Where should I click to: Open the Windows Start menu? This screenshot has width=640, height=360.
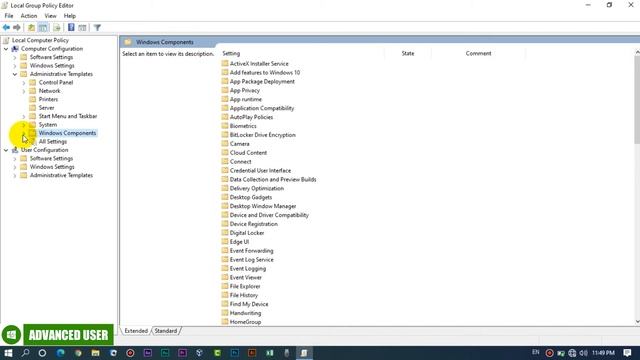coord(8,353)
